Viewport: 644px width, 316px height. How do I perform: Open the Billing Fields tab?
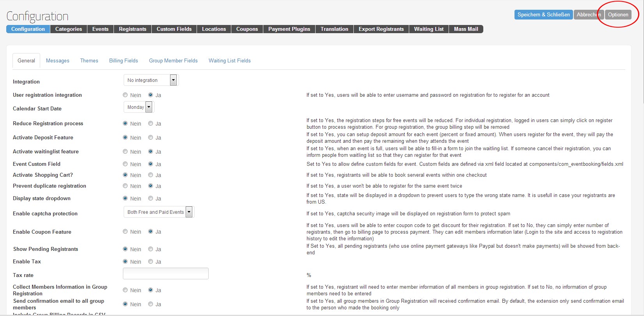coord(124,60)
